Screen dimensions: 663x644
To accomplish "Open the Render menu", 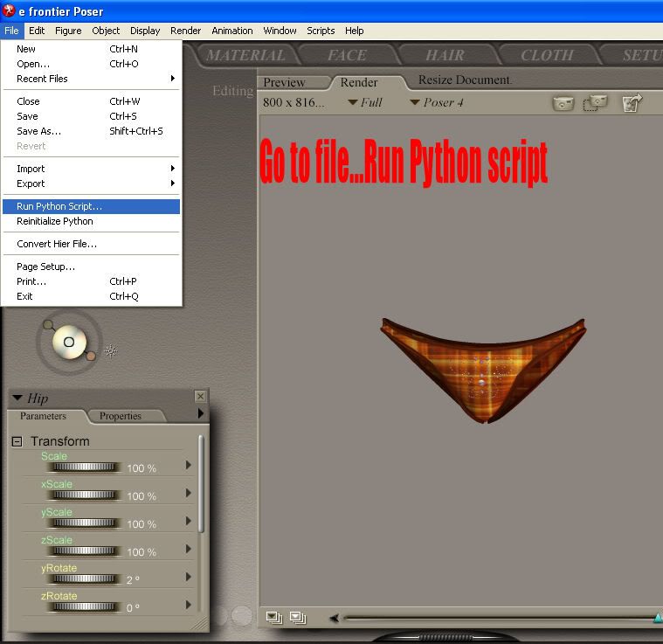I will coord(186,31).
